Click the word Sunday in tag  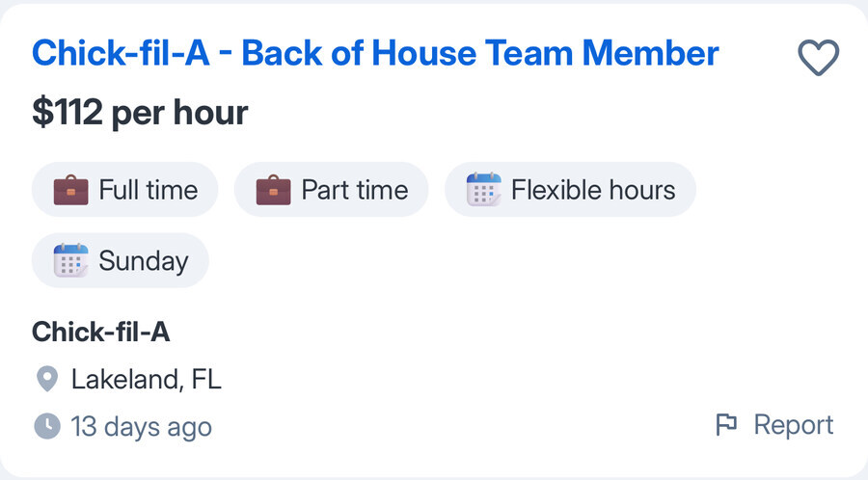tap(143, 260)
